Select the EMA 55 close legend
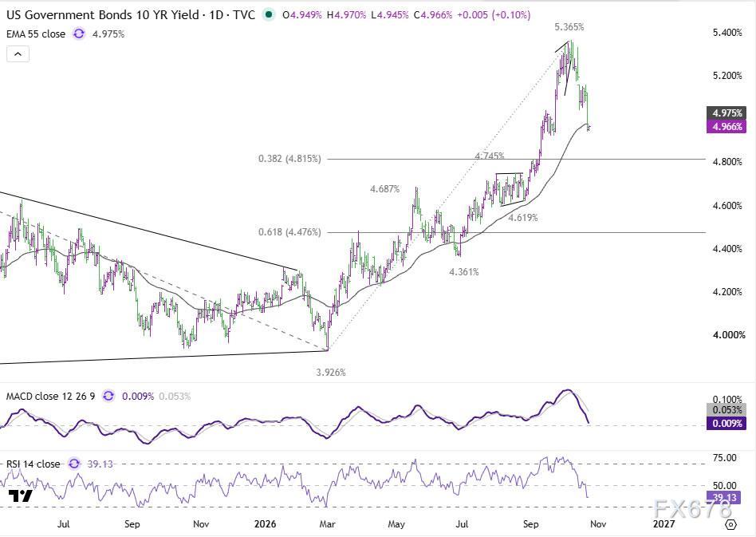Image resolution: width=756 pixels, height=537 pixels. [36, 34]
